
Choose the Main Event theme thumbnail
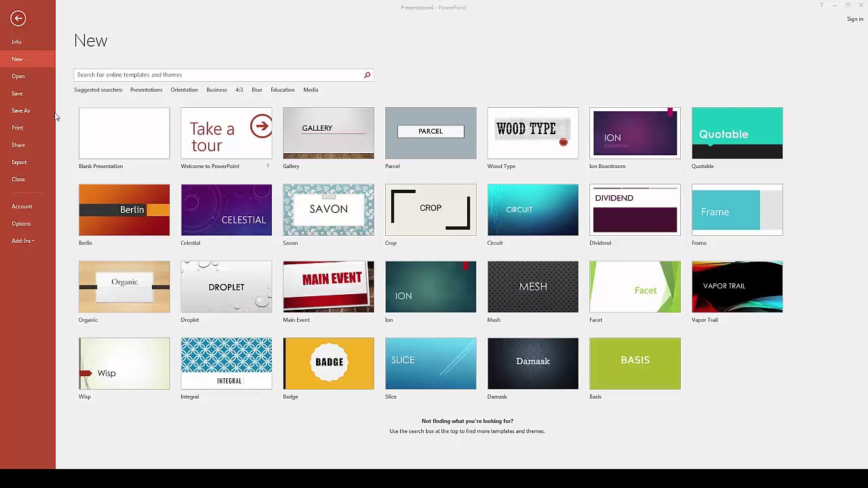coord(328,287)
